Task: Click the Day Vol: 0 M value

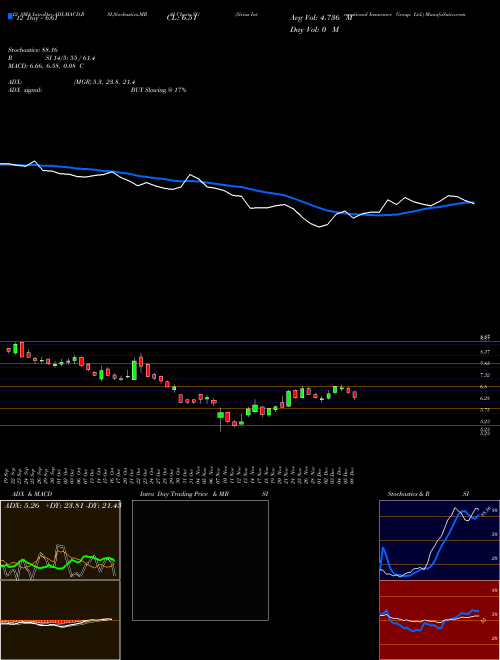Action: pyautogui.click(x=315, y=29)
